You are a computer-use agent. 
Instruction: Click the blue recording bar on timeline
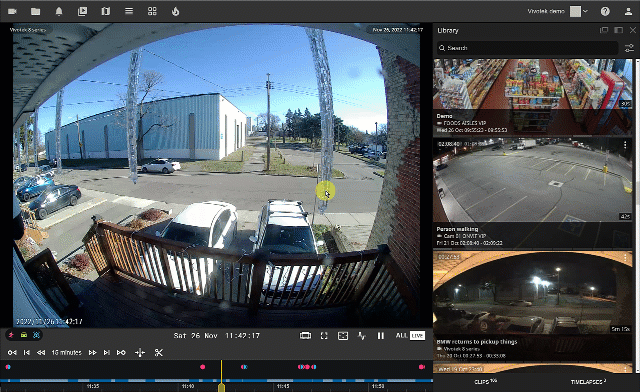tap(216, 381)
